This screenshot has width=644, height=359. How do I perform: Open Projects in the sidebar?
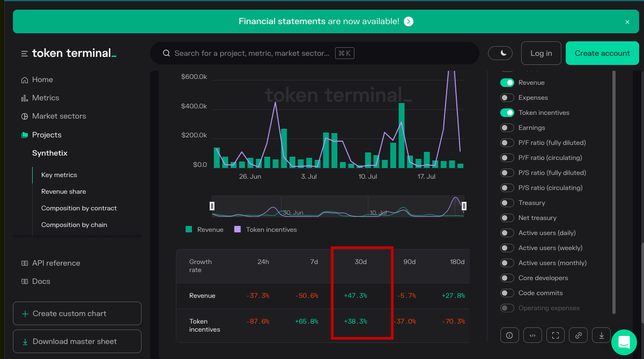(x=47, y=135)
